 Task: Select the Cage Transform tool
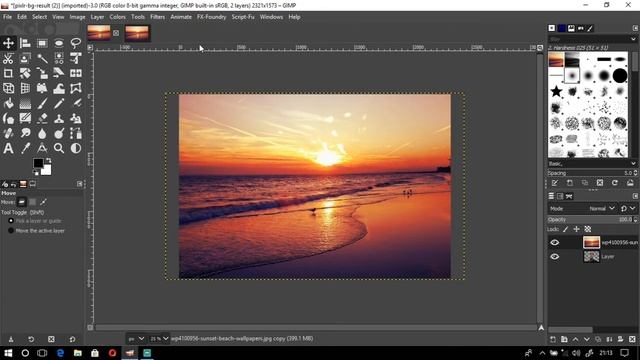coord(76,88)
